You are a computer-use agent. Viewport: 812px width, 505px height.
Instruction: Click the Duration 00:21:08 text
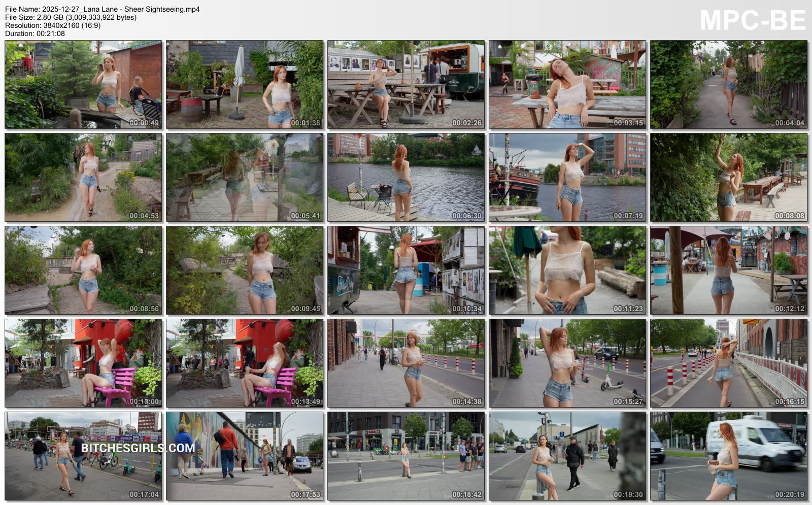point(35,33)
